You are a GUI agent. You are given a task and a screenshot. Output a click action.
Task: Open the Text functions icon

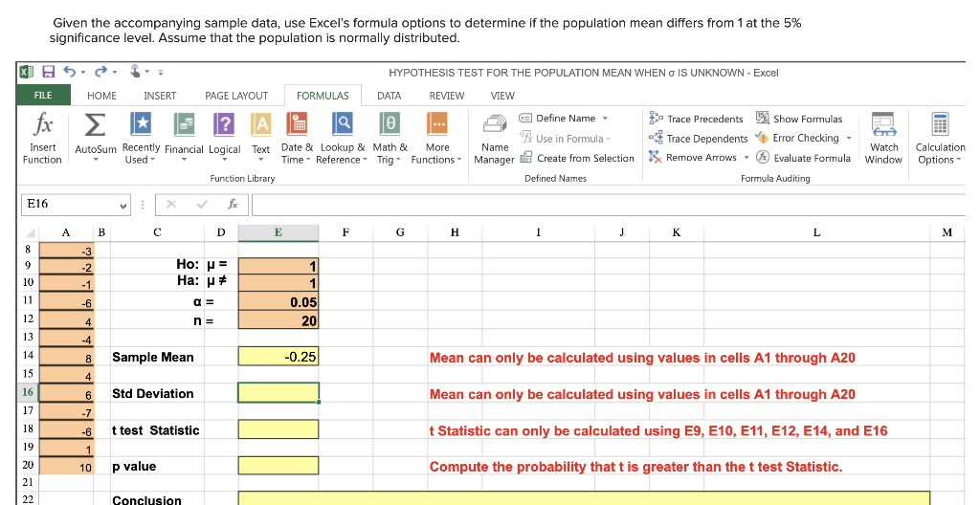click(x=260, y=124)
